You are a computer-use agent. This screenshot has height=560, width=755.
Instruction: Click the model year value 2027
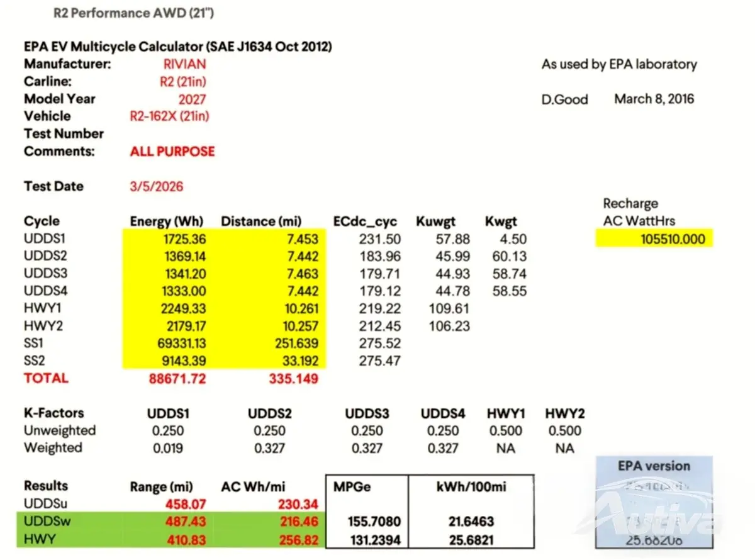click(192, 99)
